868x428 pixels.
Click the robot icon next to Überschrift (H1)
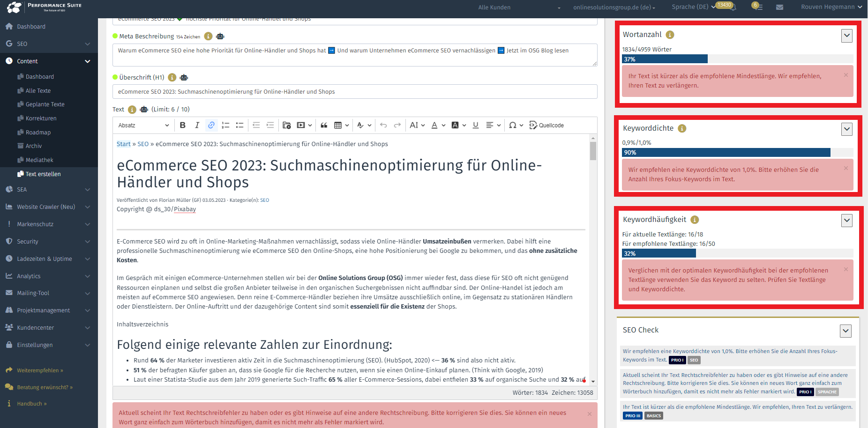point(184,77)
